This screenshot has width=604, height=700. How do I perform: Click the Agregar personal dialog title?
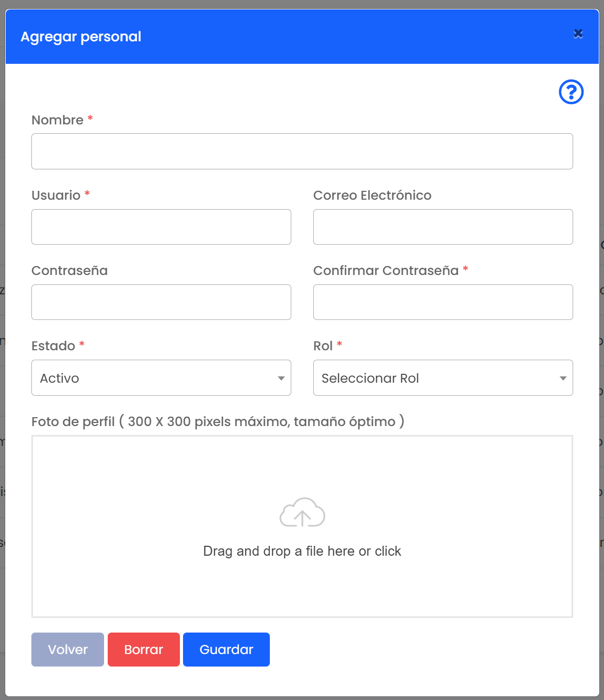point(81,37)
